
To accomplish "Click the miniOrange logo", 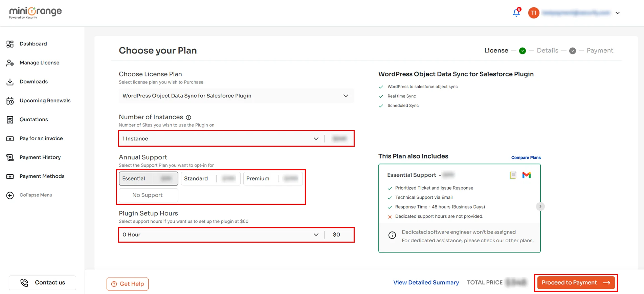I will tap(35, 13).
